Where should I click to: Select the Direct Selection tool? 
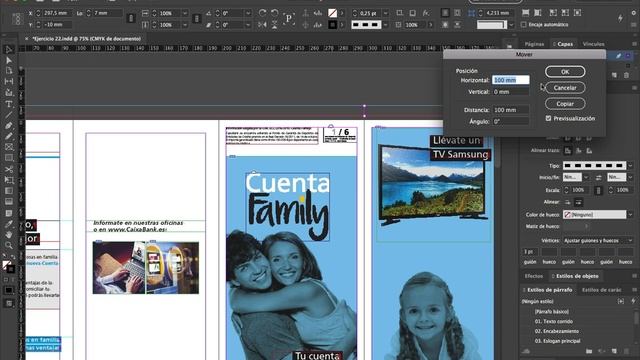coord(9,60)
